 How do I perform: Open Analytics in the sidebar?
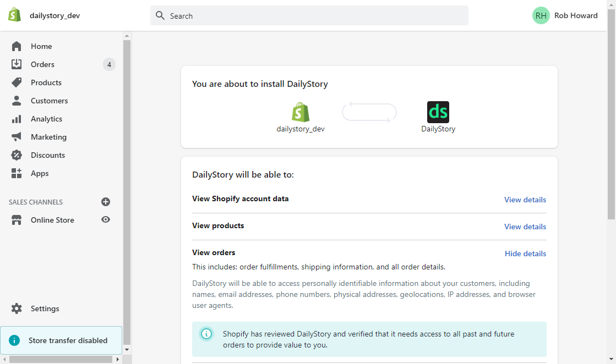(x=46, y=119)
